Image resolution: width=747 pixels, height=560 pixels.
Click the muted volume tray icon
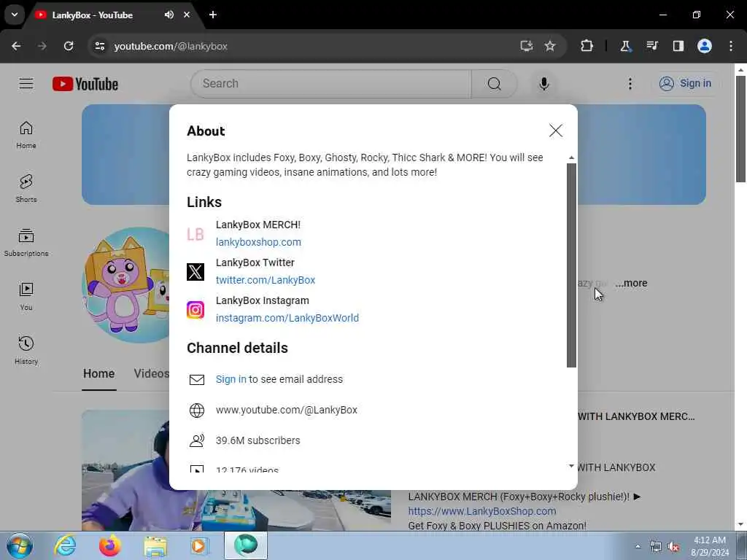[673, 547]
